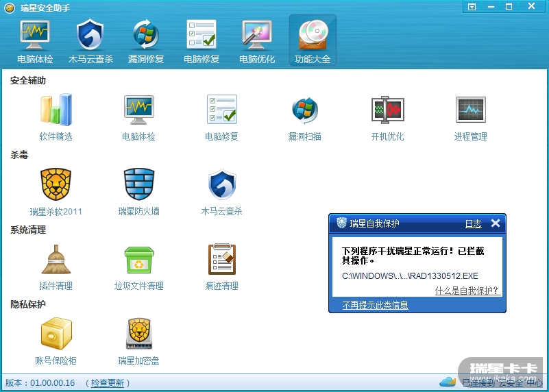Viewport: 549px width, 392px height.
Task: Launch 瑞星杀软2011 lion shield icon
Action: pyautogui.click(x=56, y=184)
